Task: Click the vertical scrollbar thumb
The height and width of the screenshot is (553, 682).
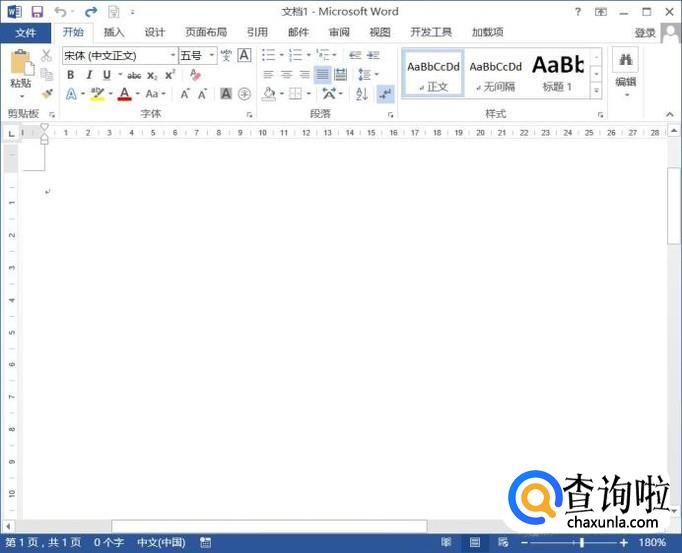Action: (673, 206)
